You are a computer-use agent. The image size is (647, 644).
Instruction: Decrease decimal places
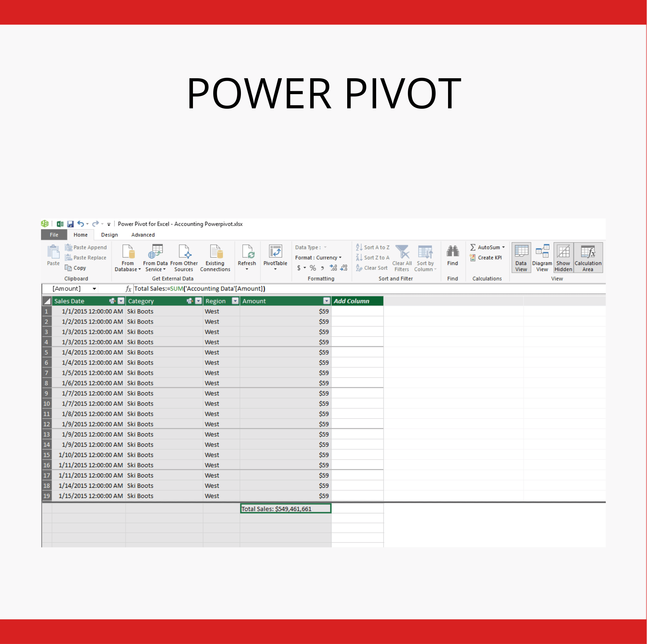344,268
